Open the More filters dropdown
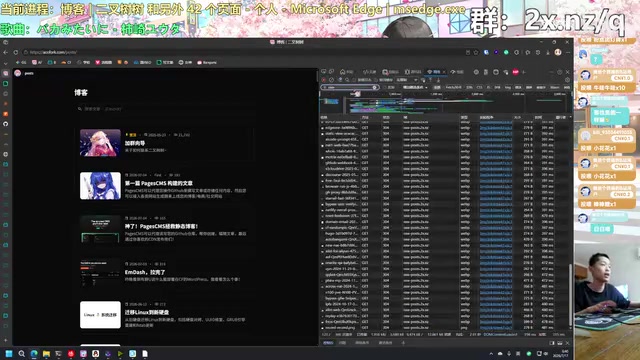 click(x=415, y=87)
